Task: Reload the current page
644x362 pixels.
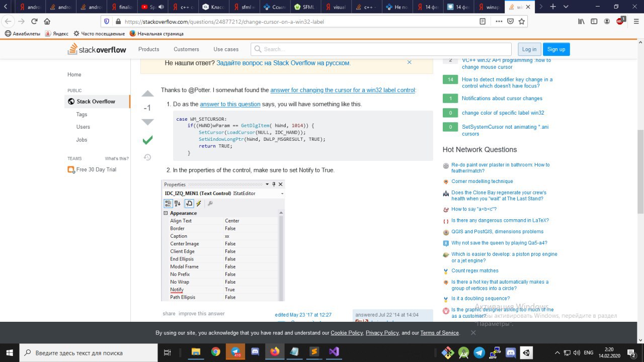Action: pos(34,22)
